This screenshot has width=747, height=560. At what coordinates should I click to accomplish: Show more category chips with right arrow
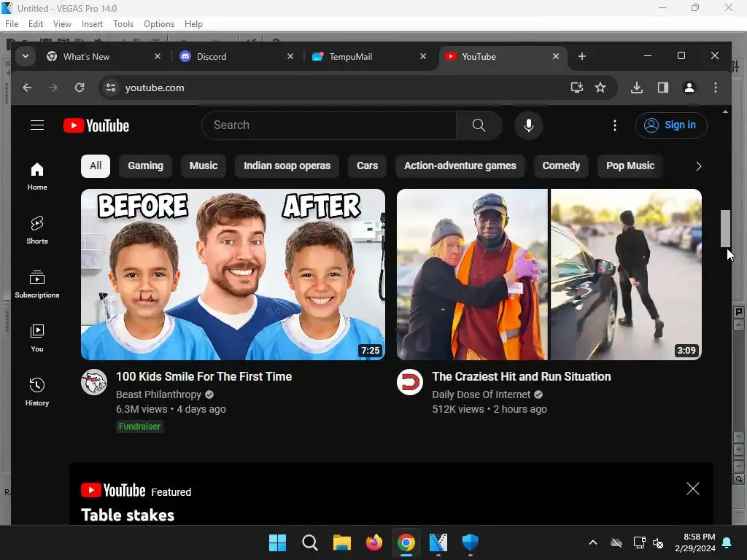pyautogui.click(x=698, y=166)
